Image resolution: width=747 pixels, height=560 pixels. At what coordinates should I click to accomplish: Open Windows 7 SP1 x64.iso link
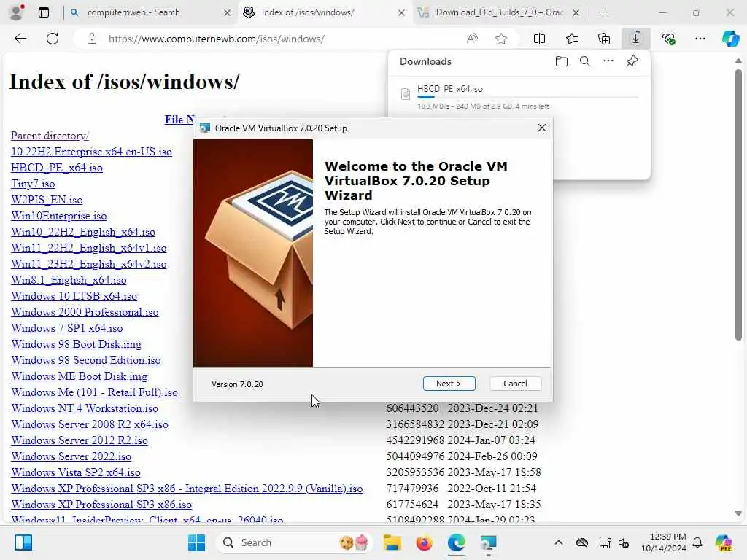pos(66,328)
